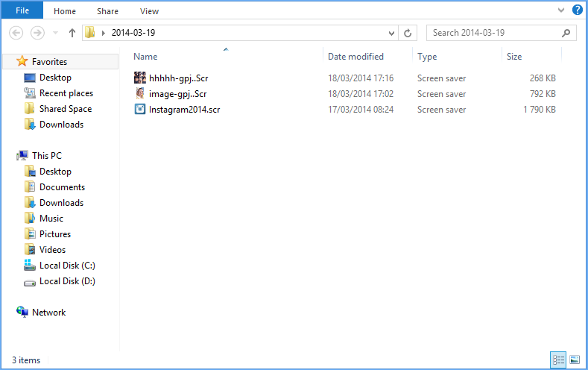Open the Music folder
The image size is (588, 370).
(x=51, y=219)
